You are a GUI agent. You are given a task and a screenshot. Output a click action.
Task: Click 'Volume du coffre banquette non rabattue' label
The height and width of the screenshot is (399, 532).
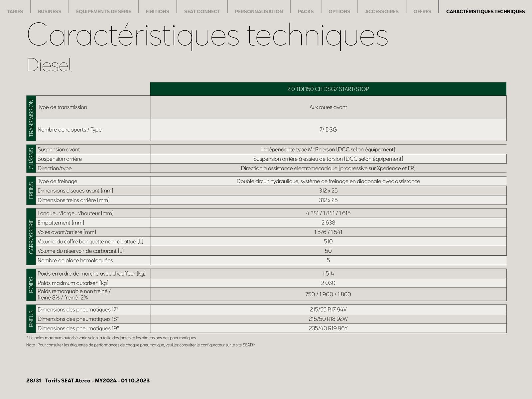[90, 241]
